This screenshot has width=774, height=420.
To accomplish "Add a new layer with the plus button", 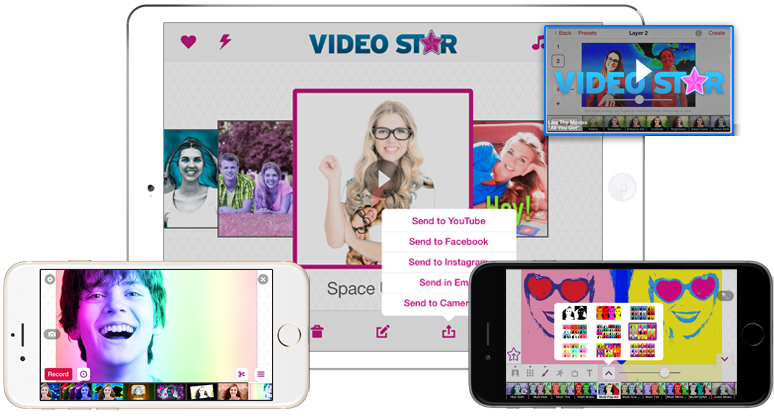I will point(558,104).
